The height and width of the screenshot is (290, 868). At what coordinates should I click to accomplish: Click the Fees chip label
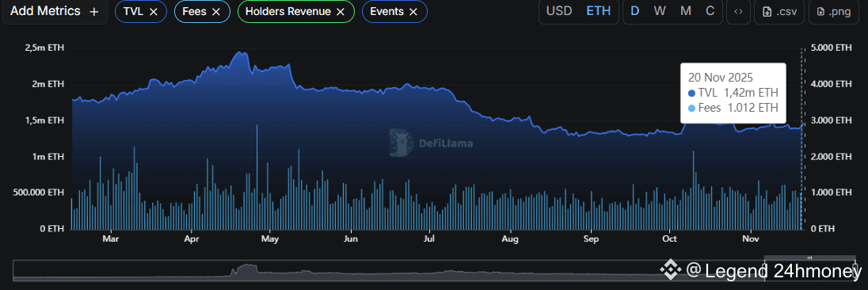click(194, 12)
